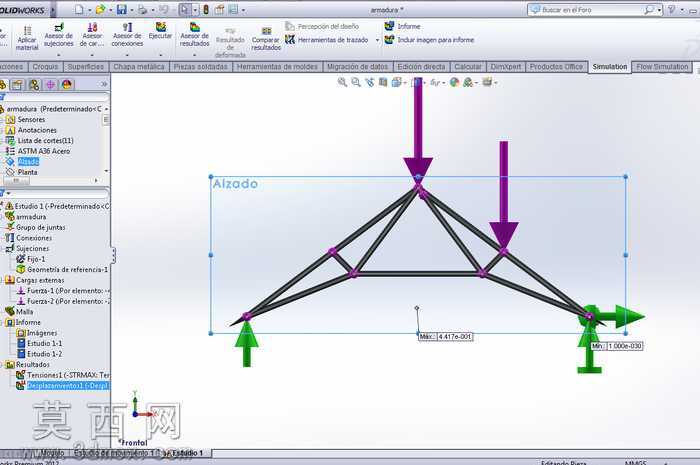The height and width of the screenshot is (465, 700).
Task: Click the Max 4.417e-001 displacement callout
Action: tap(446, 336)
